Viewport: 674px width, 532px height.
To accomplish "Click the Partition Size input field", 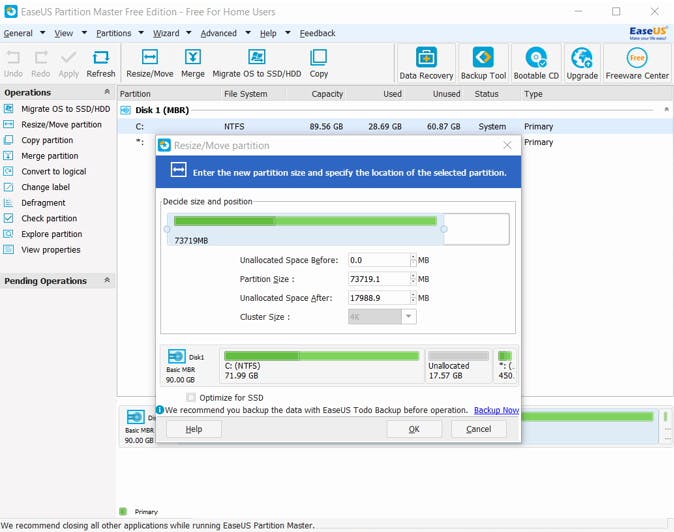I will click(379, 279).
